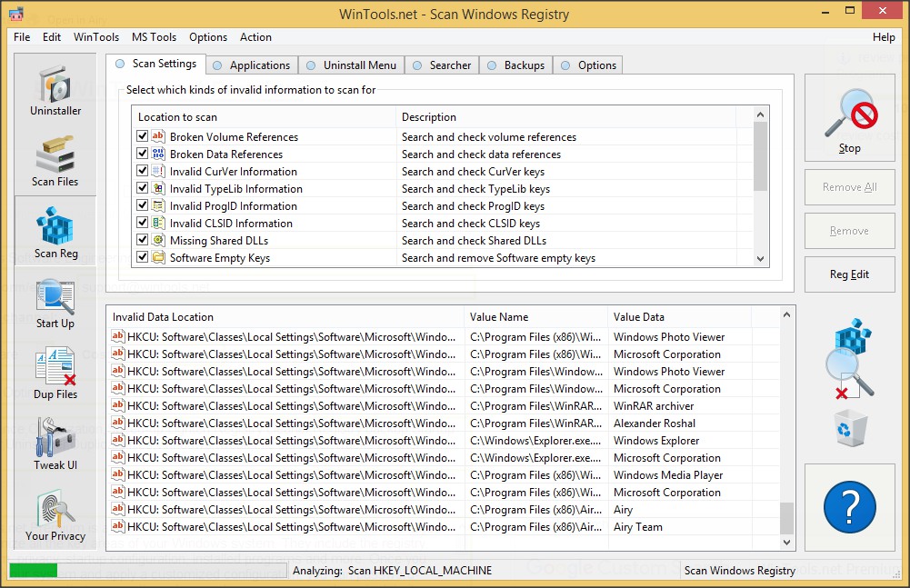Open the WinTools menu
910x588 pixels.
96,37
